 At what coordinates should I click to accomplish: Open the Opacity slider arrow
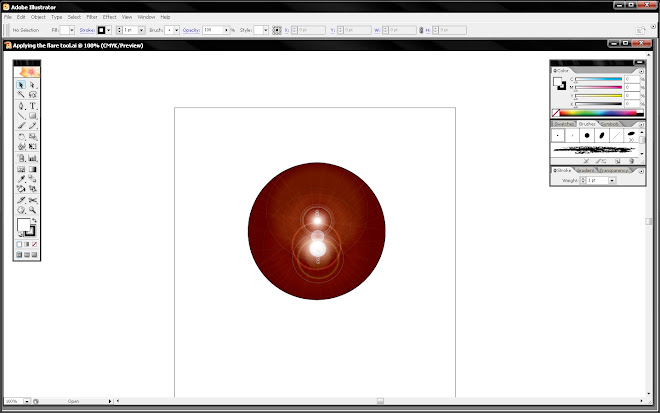(226, 30)
